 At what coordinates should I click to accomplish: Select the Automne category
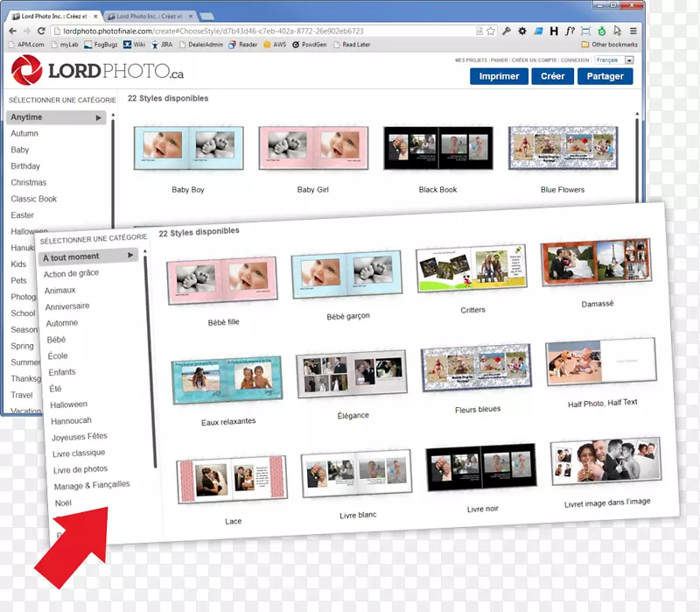click(62, 323)
